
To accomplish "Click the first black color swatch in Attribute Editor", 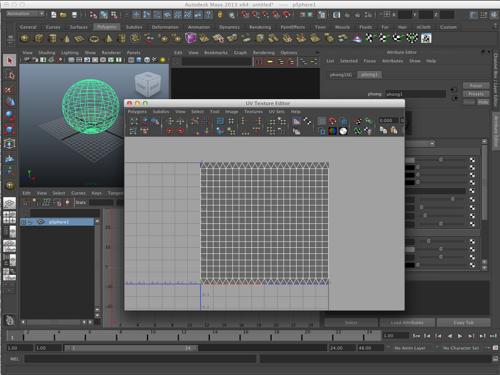I will [410, 168].
